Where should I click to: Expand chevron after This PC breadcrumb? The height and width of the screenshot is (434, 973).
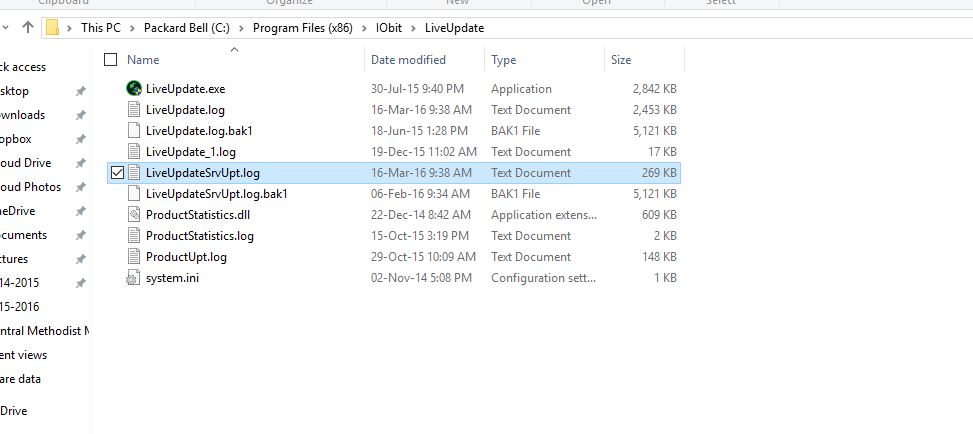[x=133, y=28]
